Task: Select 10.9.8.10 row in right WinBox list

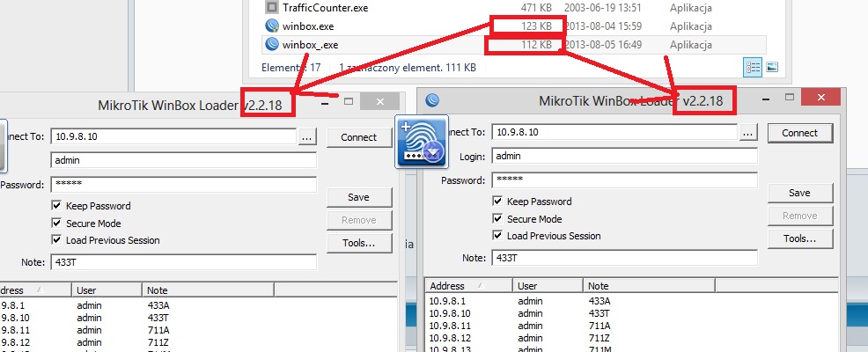Action: pos(631,313)
